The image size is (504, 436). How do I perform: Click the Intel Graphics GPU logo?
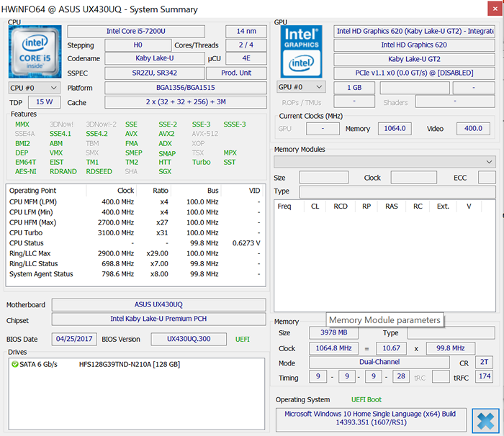click(x=301, y=52)
